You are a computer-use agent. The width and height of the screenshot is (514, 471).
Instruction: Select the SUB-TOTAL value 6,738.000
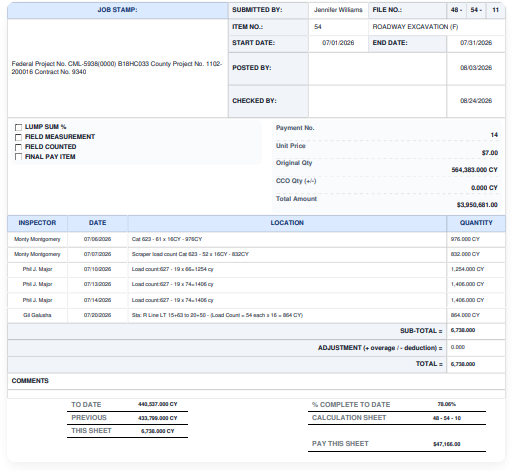coord(463,330)
